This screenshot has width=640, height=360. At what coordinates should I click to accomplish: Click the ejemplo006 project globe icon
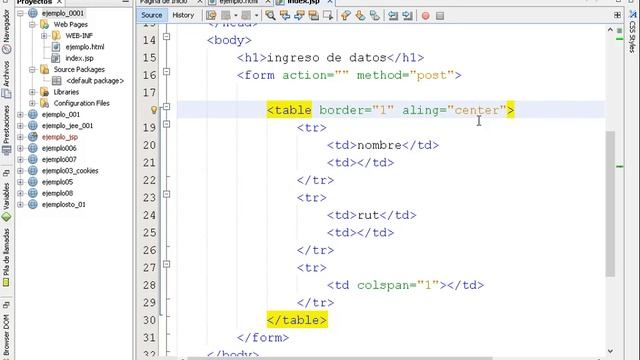(x=33, y=148)
